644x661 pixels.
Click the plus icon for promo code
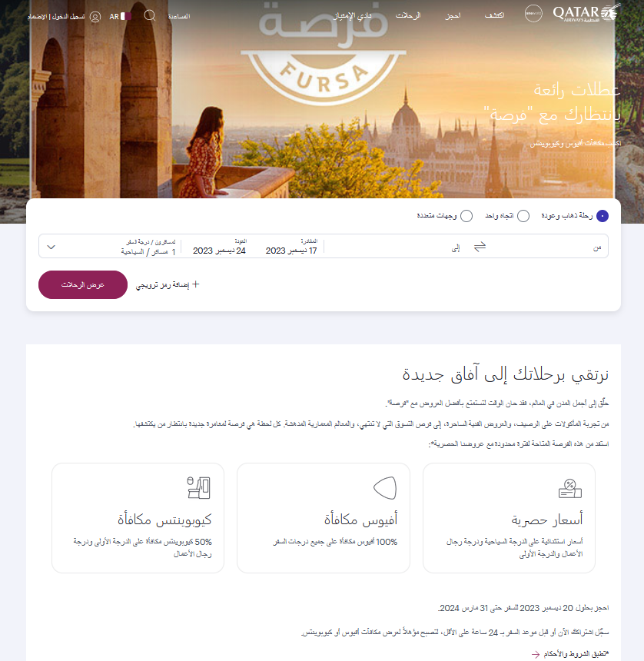coord(195,284)
